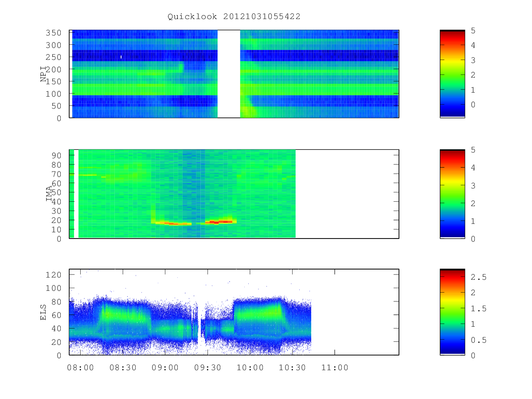Click the 11:00 time tick label

click(x=334, y=368)
